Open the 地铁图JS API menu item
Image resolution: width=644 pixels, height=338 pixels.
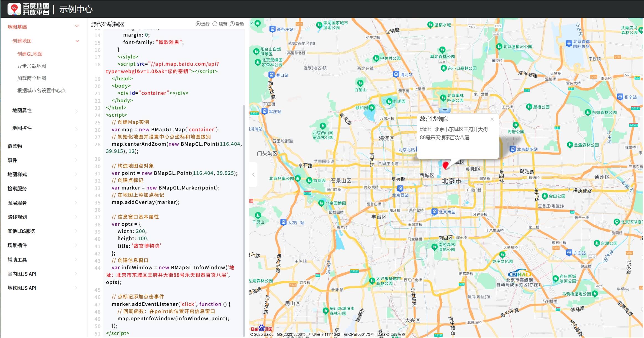tap(22, 288)
